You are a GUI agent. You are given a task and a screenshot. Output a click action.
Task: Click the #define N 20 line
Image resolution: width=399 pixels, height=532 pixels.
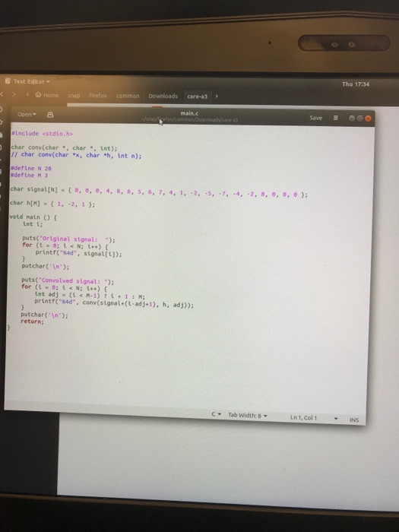tap(31, 168)
